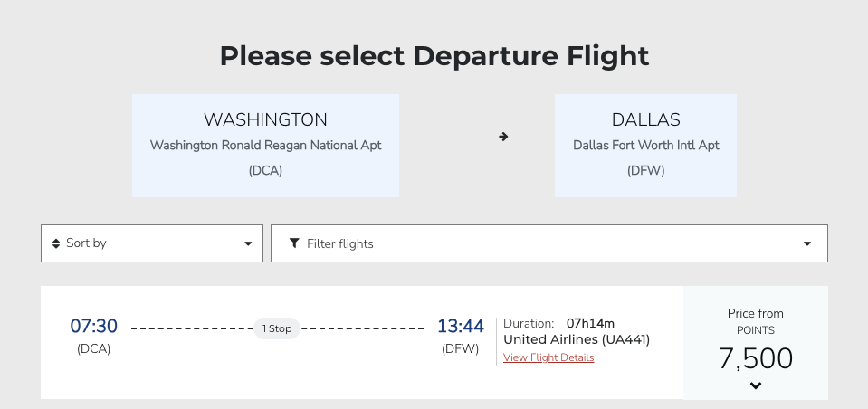Expand the Filter flights dropdown

548,243
